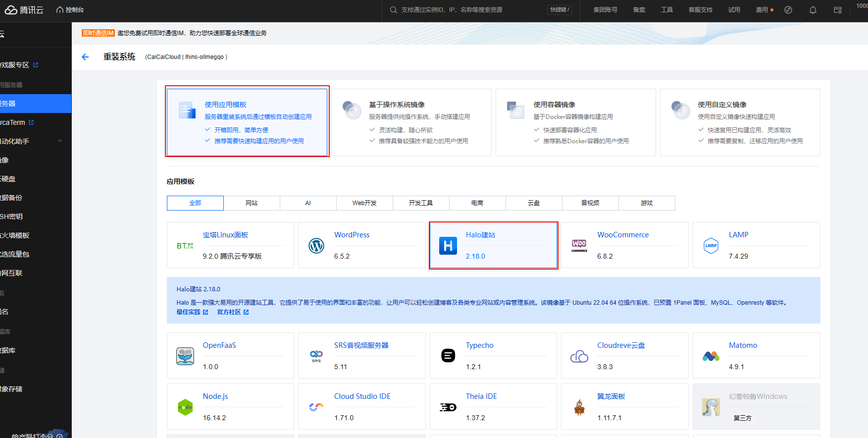Image resolution: width=868 pixels, height=438 pixels.
Task: Open the 费用 menu
Action: [x=762, y=10]
